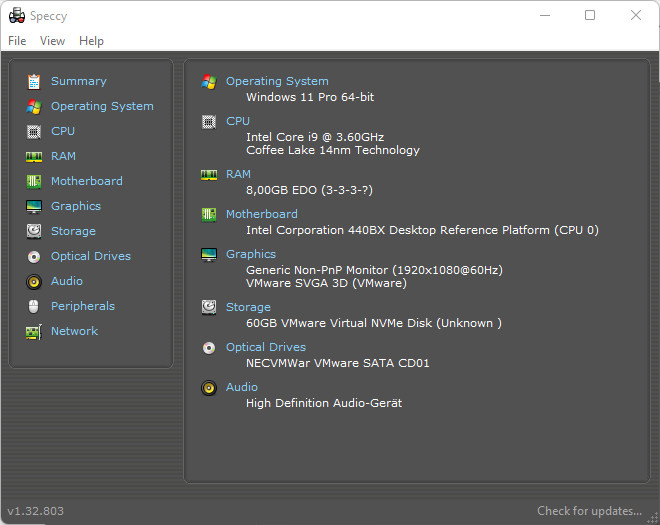The width and height of the screenshot is (660, 525).
Task: Minimize the Speccy window
Action: coord(545,16)
